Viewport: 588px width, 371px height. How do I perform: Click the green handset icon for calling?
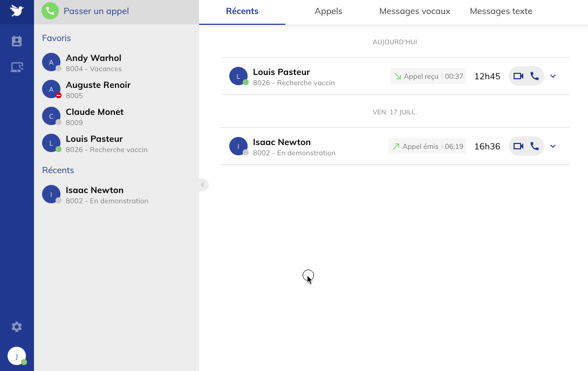tap(50, 10)
